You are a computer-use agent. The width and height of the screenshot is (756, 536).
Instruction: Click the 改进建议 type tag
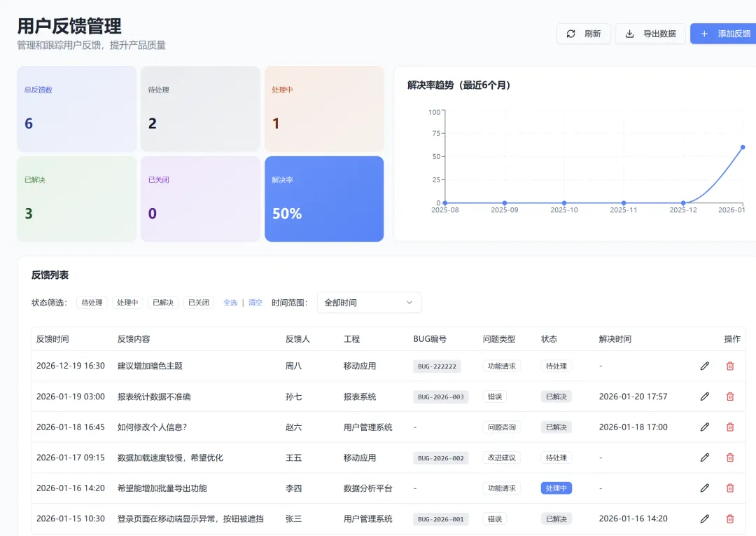502,458
